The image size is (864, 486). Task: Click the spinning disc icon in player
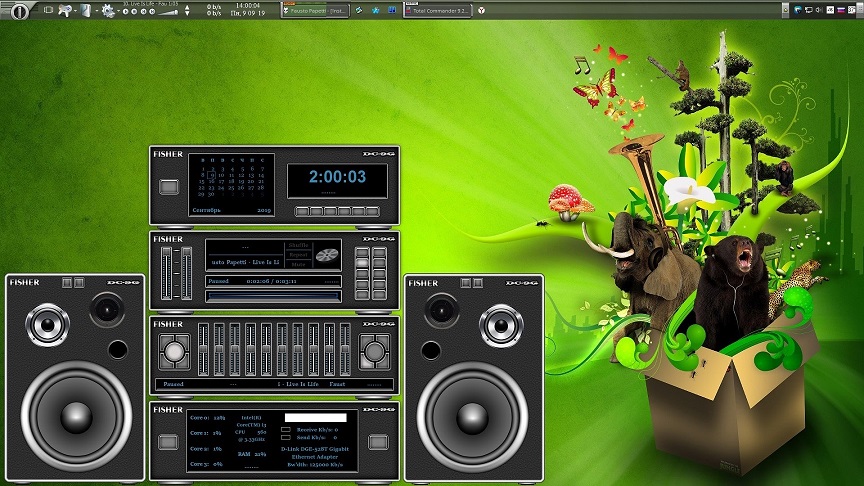tap(326, 255)
